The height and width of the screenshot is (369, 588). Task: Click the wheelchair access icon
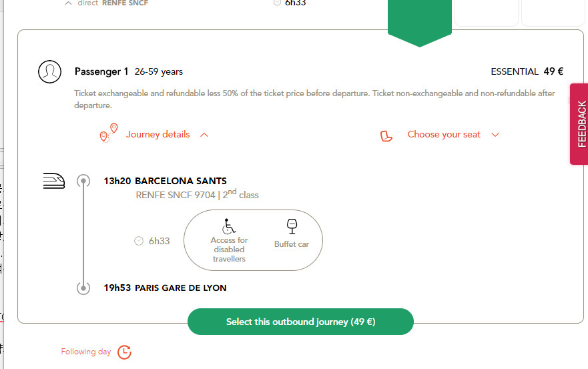[228, 226]
